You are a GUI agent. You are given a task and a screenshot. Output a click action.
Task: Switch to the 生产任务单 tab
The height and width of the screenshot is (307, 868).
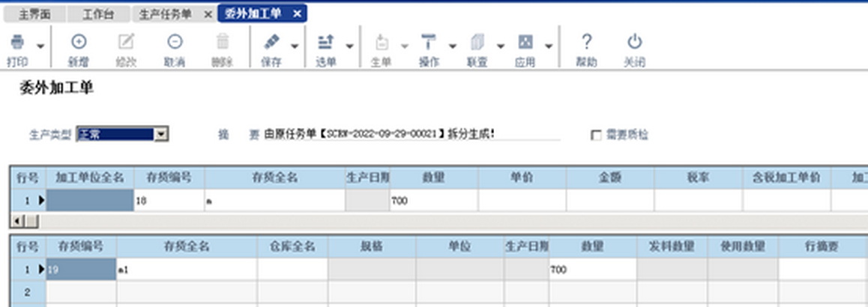166,13
